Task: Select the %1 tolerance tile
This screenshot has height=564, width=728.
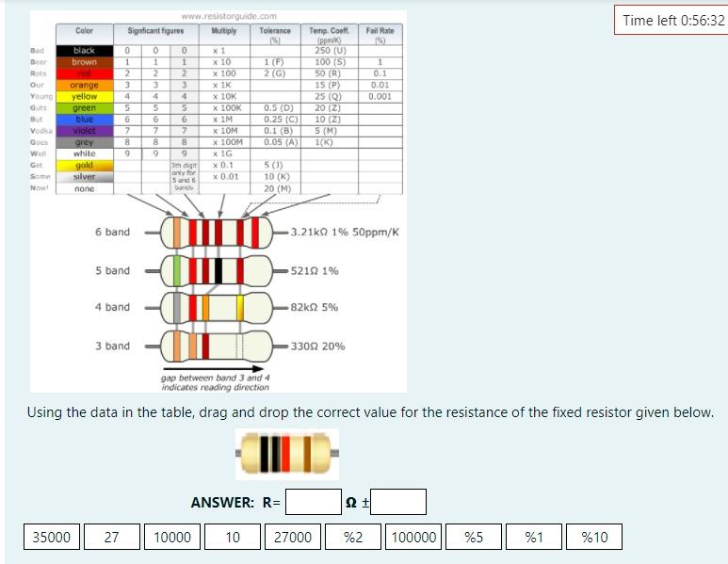Action: click(x=534, y=537)
